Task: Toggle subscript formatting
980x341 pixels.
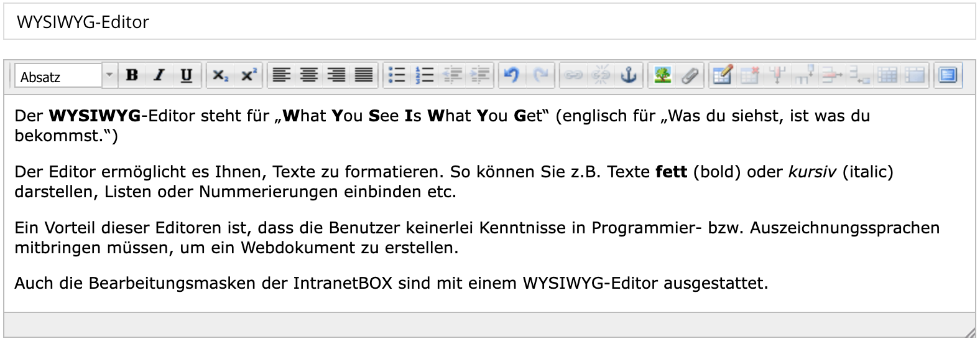Action: tap(220, 75)
